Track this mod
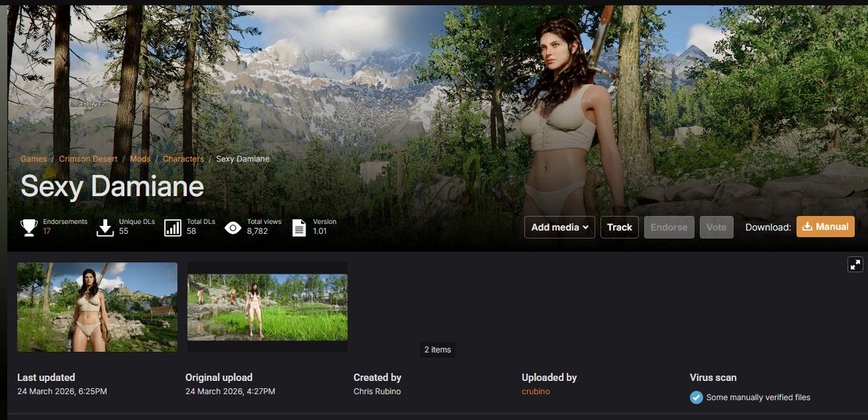 click(x=620, y=227)
